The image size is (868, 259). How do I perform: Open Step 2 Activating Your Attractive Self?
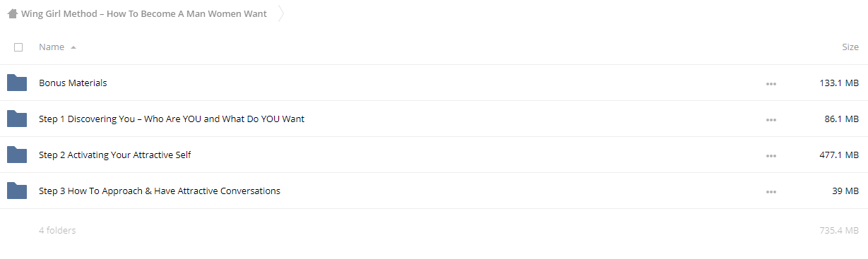point(115,155)
